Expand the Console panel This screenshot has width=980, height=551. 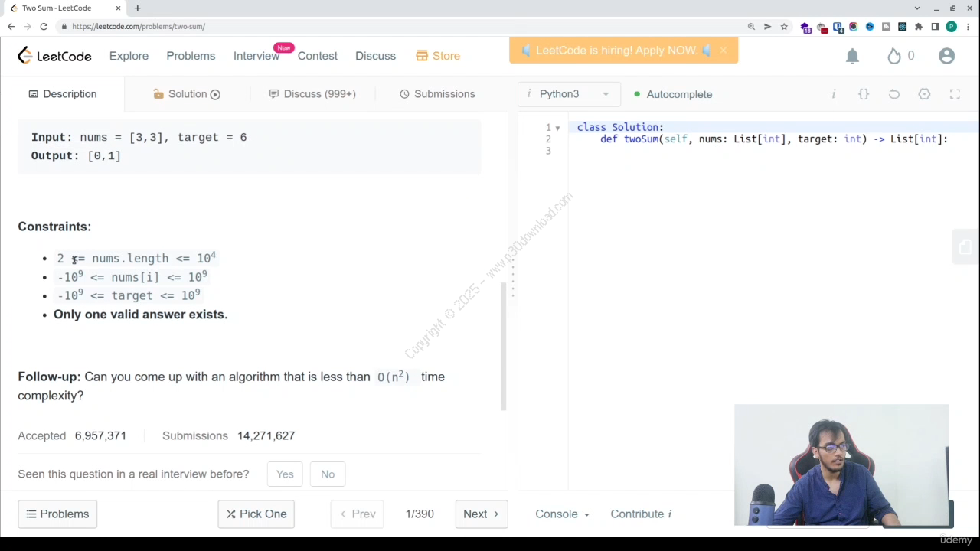(563, 514)
